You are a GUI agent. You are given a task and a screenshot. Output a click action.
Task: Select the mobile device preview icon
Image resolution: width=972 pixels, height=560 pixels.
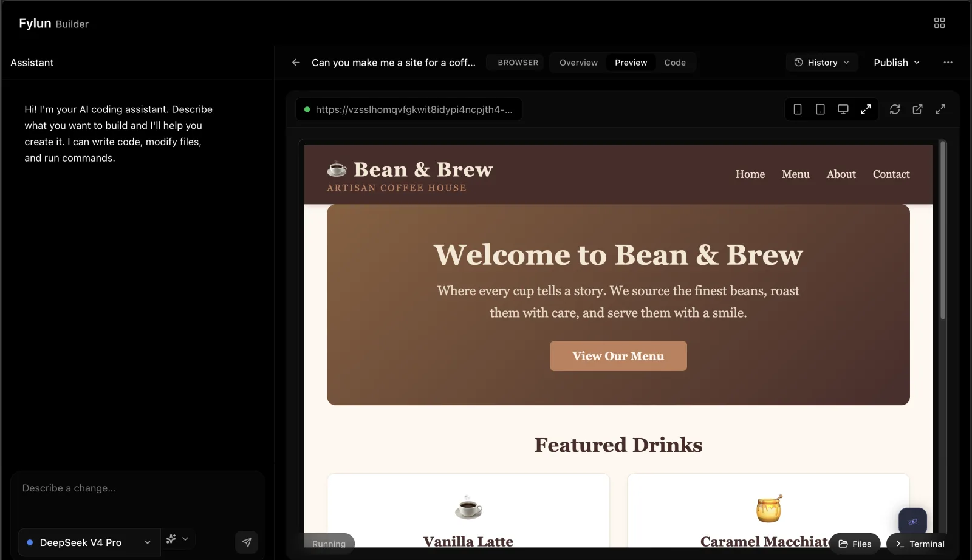click(798, 109)
